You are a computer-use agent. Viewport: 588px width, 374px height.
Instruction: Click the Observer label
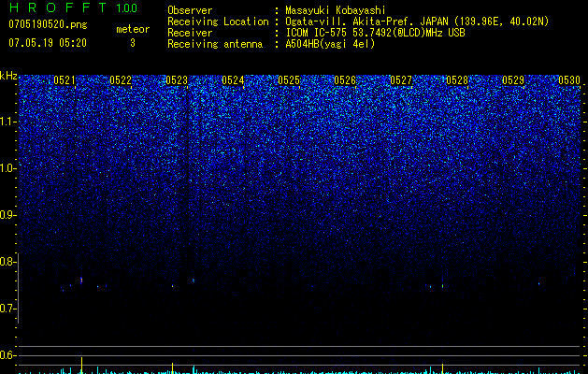pos(190,10)
